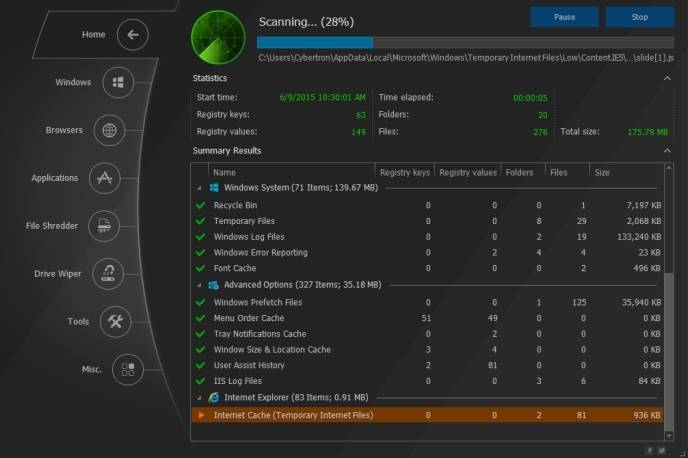This screenshot has width=688, height=458.
Task: Sort by the Folders column header
Action: (523, 172)
